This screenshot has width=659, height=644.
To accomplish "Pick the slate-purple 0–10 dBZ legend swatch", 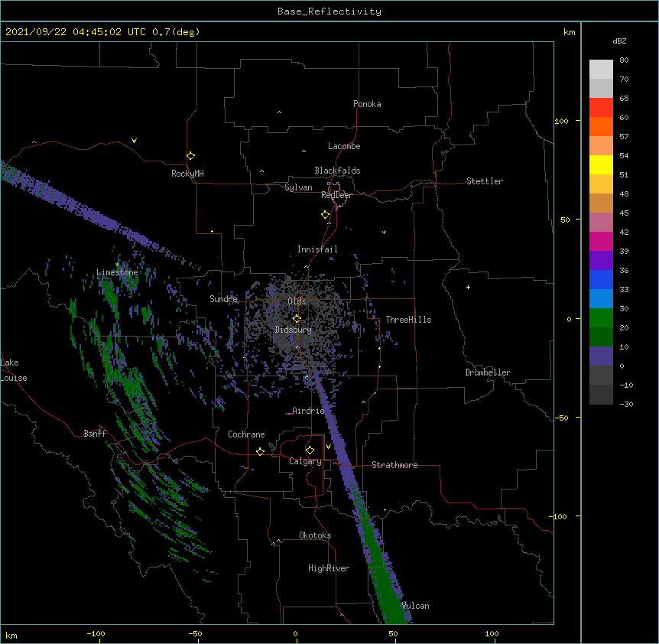I will point(601,356).
